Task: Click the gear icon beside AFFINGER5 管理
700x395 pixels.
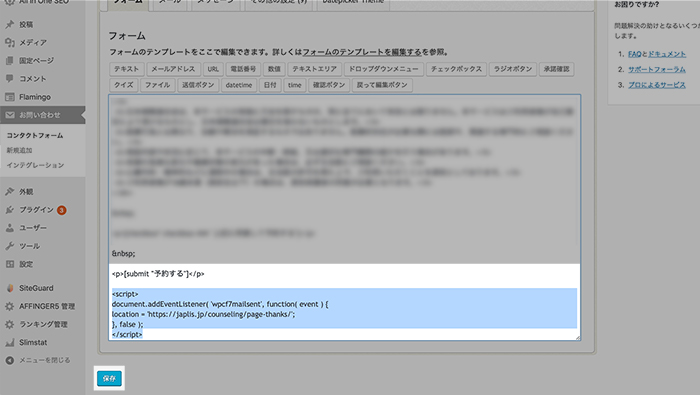Action: (10, 306)
